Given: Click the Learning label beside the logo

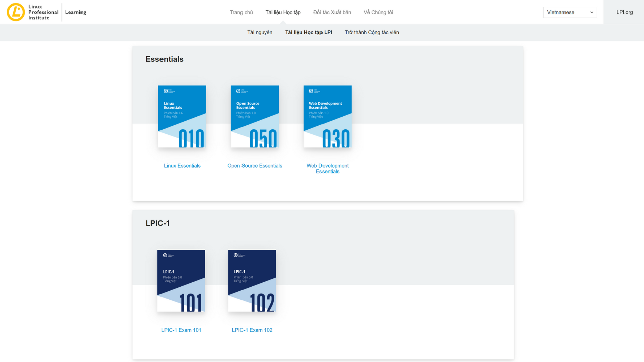Looking at the screenshot, I should 75,12.
